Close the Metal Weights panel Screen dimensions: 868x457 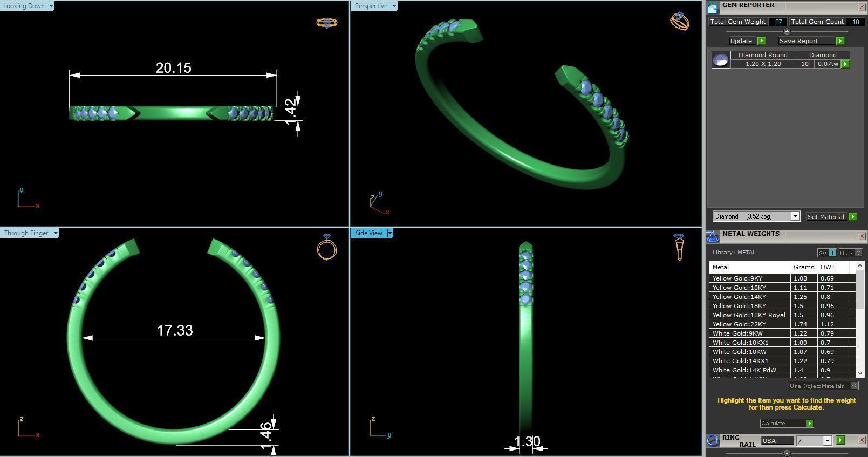pyautogui.click(x=861, y=236)
